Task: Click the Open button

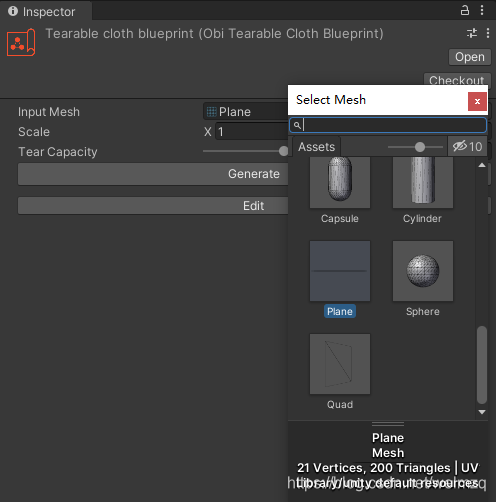Action: (x=470, y=57)
